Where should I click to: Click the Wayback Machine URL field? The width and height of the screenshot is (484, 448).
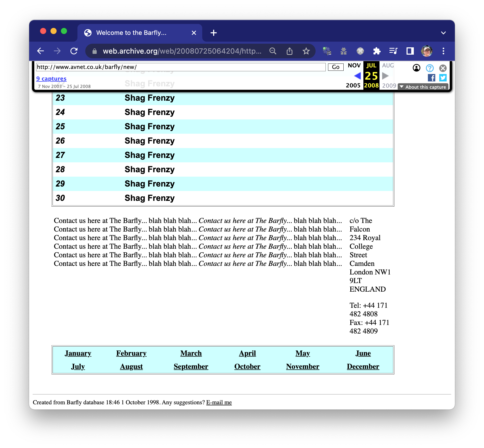181,67
